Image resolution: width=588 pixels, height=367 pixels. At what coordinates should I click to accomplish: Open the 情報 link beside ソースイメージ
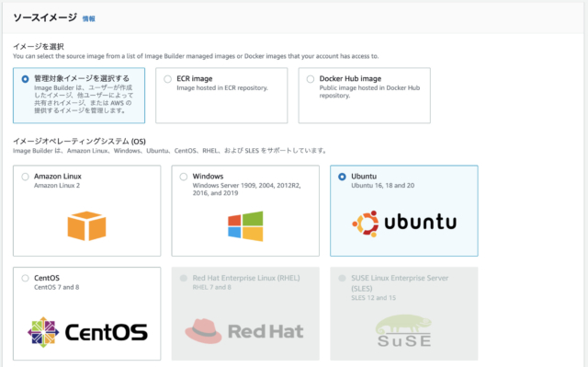click(89, 18)
